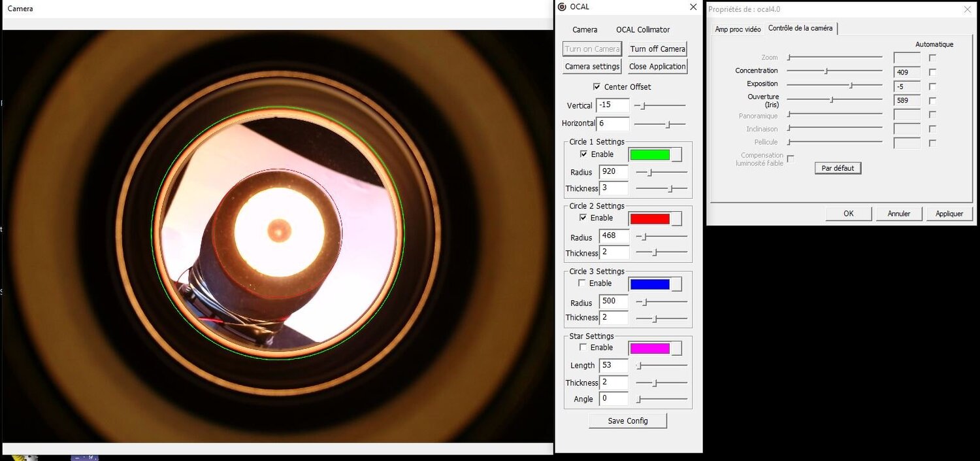Click the Circle 1 Radius input field
The width and height of the screenshot is (980, 461).
tap(613, 172)
